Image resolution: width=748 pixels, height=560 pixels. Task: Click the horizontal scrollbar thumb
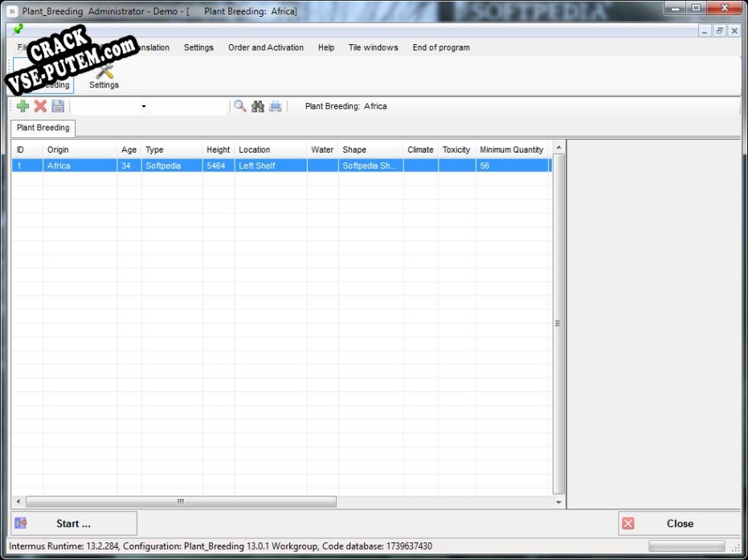coord(182,501)
